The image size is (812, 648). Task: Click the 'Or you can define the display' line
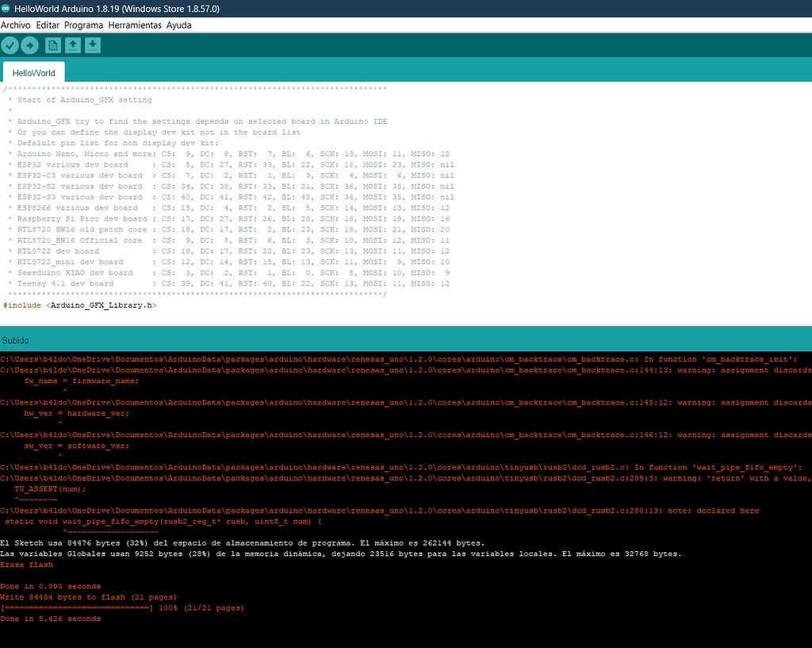pyautogui.click(x=155, y=132)
